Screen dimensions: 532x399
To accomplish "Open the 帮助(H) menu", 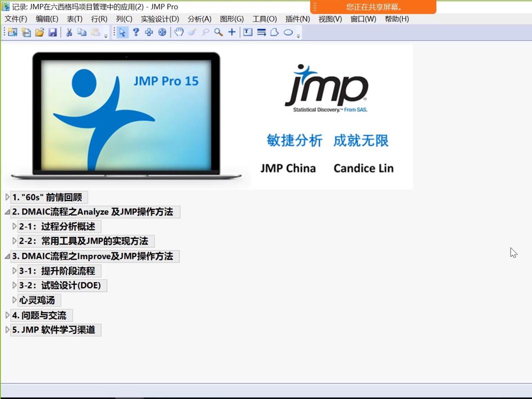I will [x=396, y=19].
